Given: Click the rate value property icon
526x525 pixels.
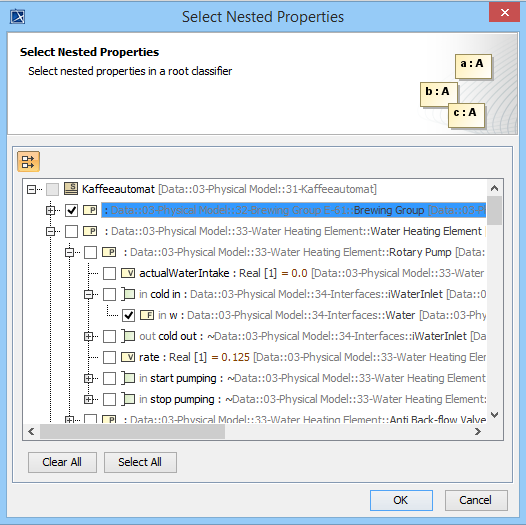Looking at the screenshot, I should 128,357.
